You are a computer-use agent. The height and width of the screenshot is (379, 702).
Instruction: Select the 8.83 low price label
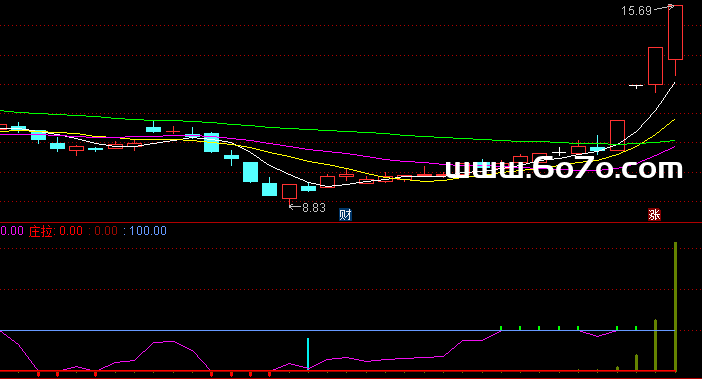click(314, 208)
